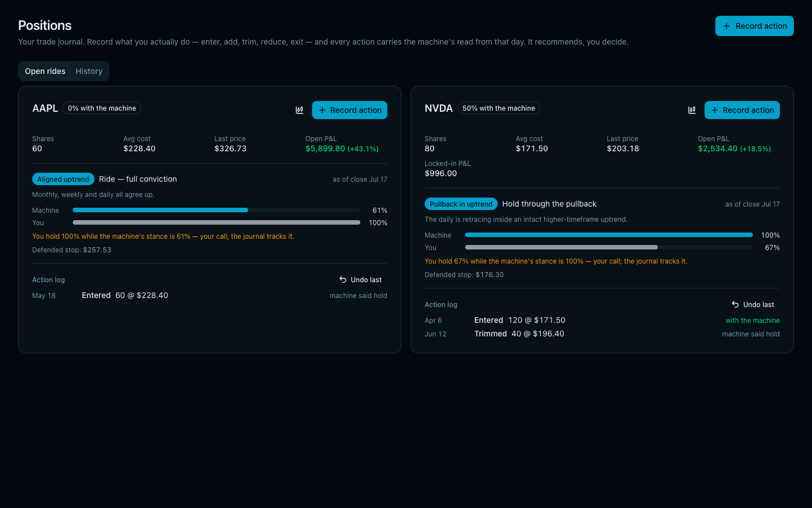The image size is (812, 508).
Task: Click 'Monthly, weekly and daily all agree up.'
Action: (x=93, y=195)
